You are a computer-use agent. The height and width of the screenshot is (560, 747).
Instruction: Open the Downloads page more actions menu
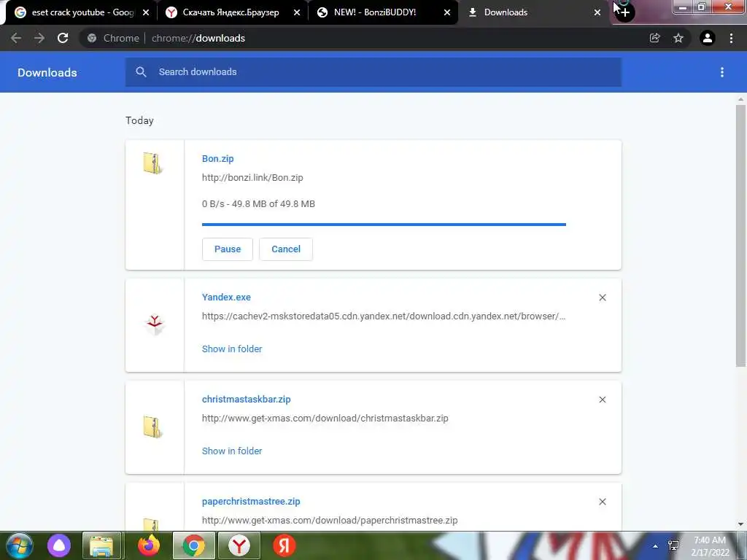pyautogui.click(x=722, y=72)
